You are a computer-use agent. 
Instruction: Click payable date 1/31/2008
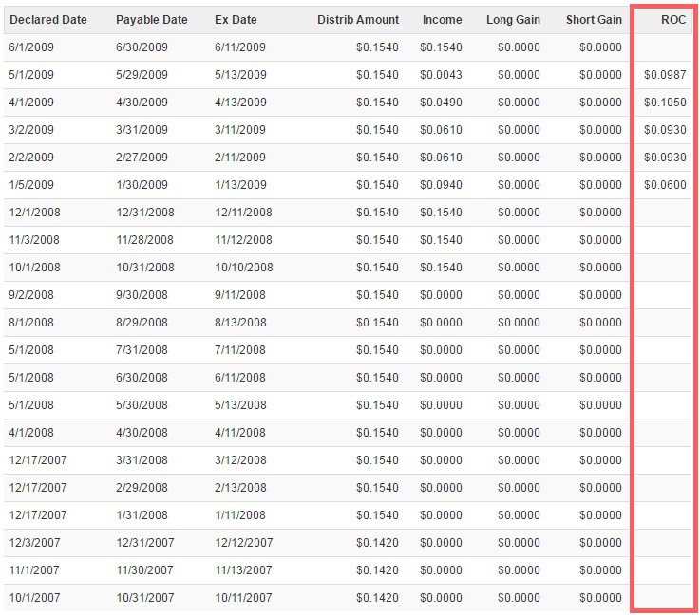point(142,515)
